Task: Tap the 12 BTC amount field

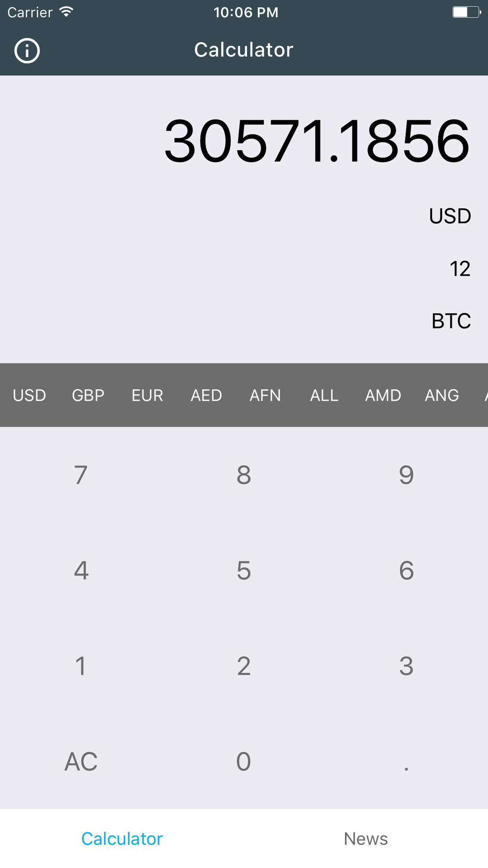Action: click(x=460, y=269)
